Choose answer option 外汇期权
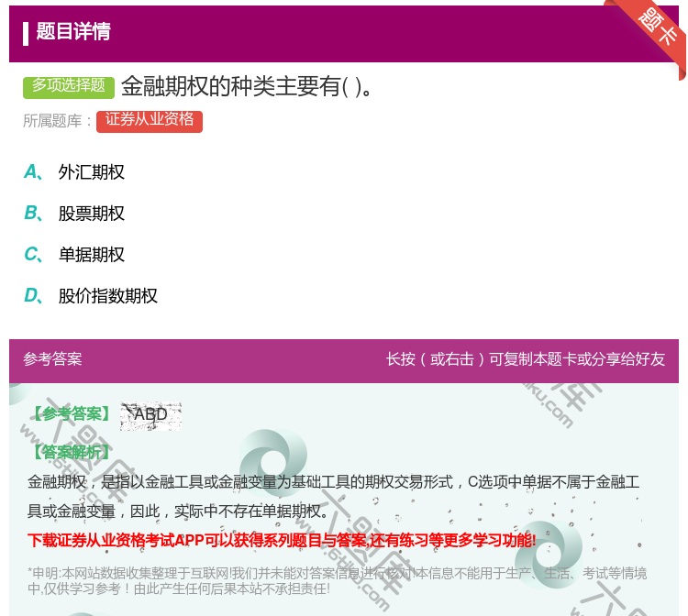 point(92,172)
